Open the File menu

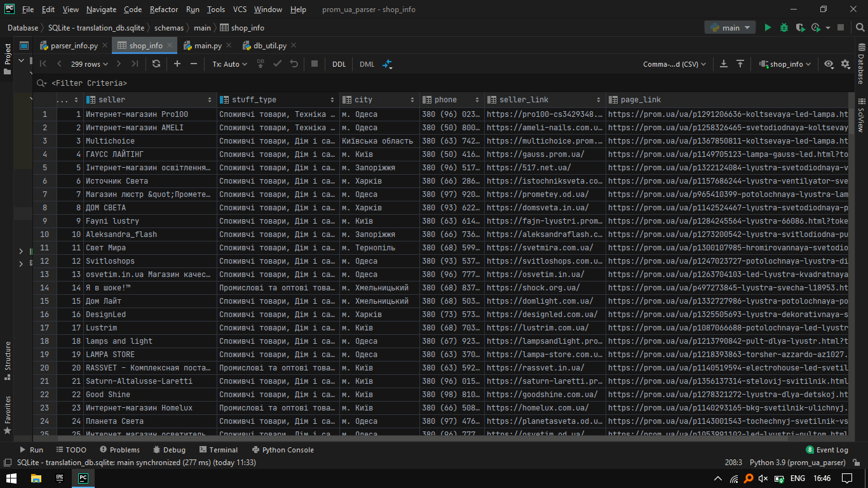28,10
